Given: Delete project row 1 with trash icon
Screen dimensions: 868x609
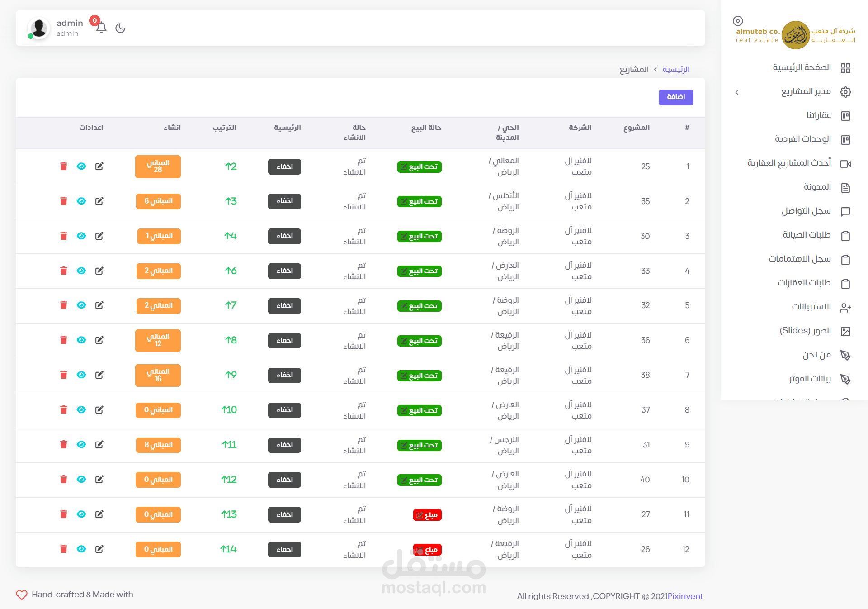Looking at the screenshot, I should coord(64,166).
